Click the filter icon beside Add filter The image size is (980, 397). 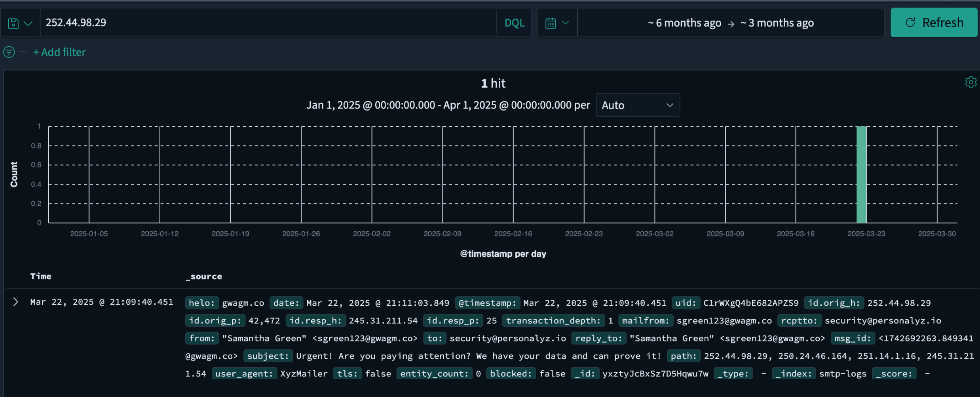coord(8,52)
